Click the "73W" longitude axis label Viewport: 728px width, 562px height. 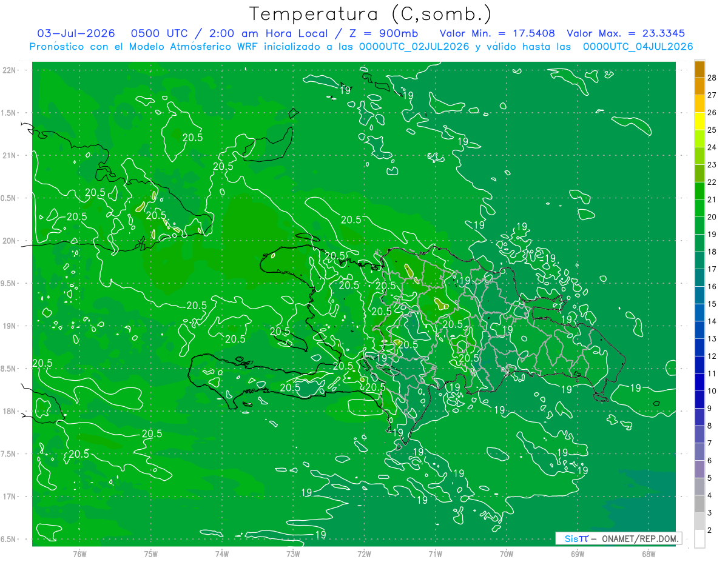[x=293, y=554]
